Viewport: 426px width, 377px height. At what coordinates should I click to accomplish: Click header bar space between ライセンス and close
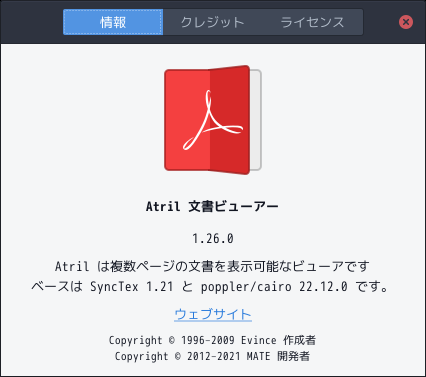pyautogui.click(x=381, y=22)
